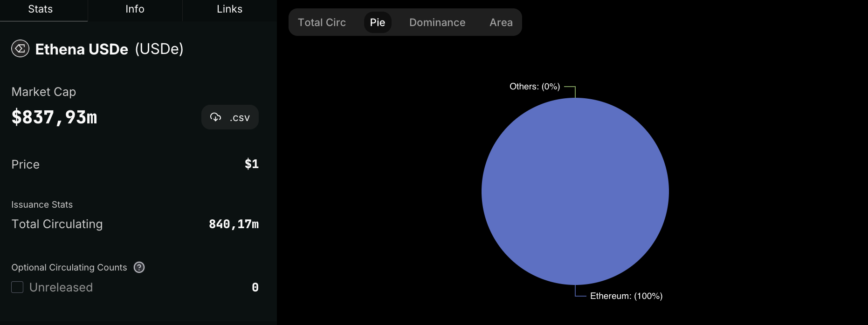
Task: Switch to Dominance chart view
Action: [x=437, y=22]
